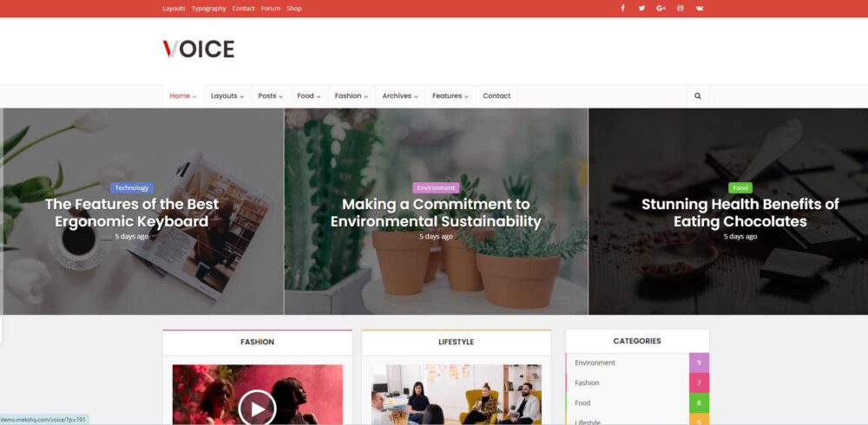
Task: Open the Twitter social icon
Action: click(x=641, y=9)
